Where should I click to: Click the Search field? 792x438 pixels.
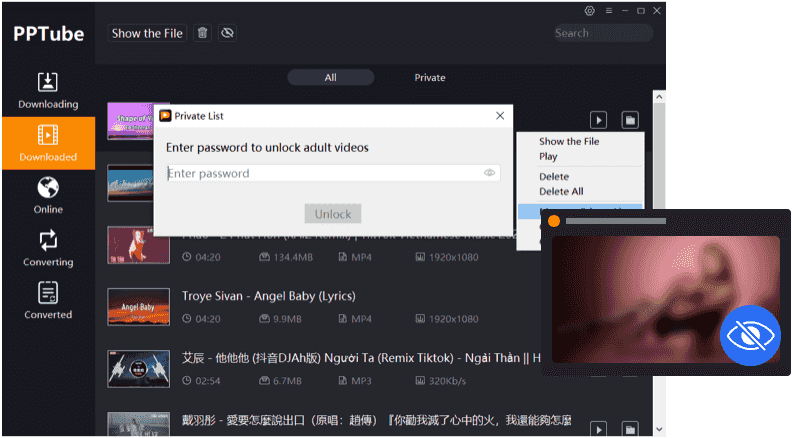coord(603,33)
